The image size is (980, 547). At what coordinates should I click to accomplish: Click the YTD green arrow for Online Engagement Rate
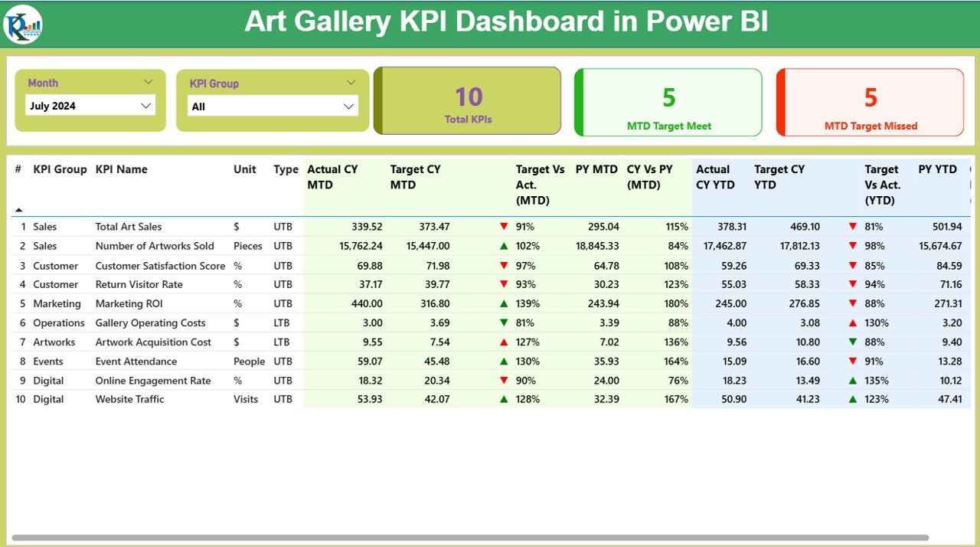(853, 380)
